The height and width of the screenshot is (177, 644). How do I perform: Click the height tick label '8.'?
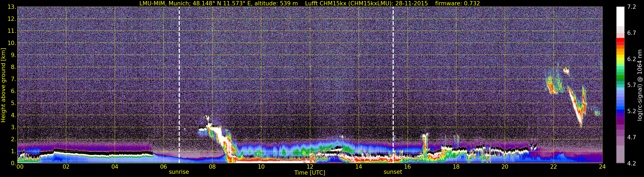click(13, 67)
